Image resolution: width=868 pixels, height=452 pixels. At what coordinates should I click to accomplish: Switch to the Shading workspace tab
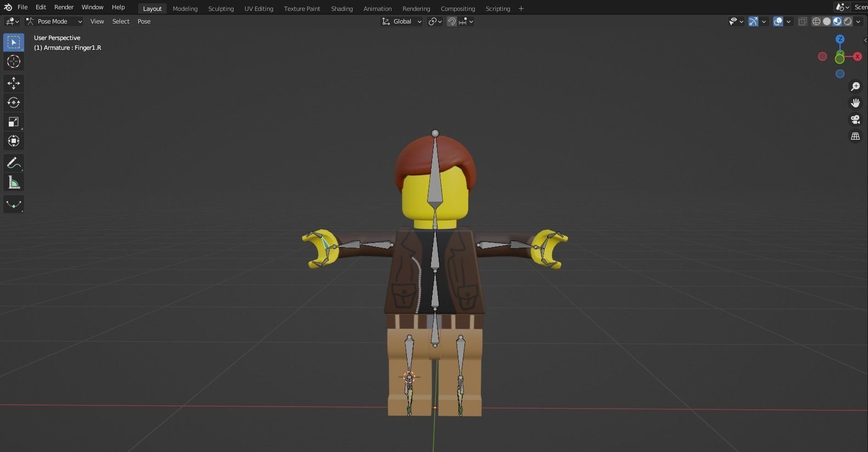tap(342, 8)
